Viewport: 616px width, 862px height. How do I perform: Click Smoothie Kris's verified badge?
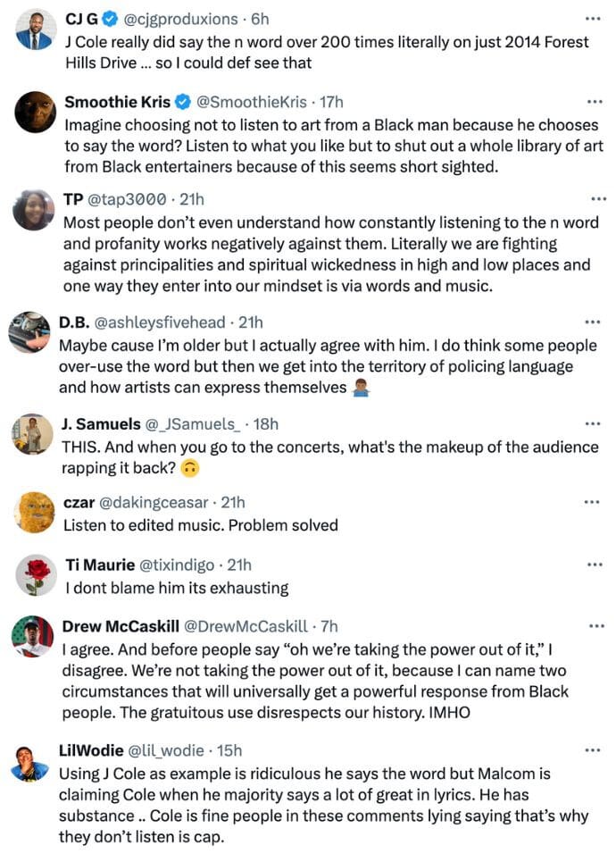click(183, 102)
